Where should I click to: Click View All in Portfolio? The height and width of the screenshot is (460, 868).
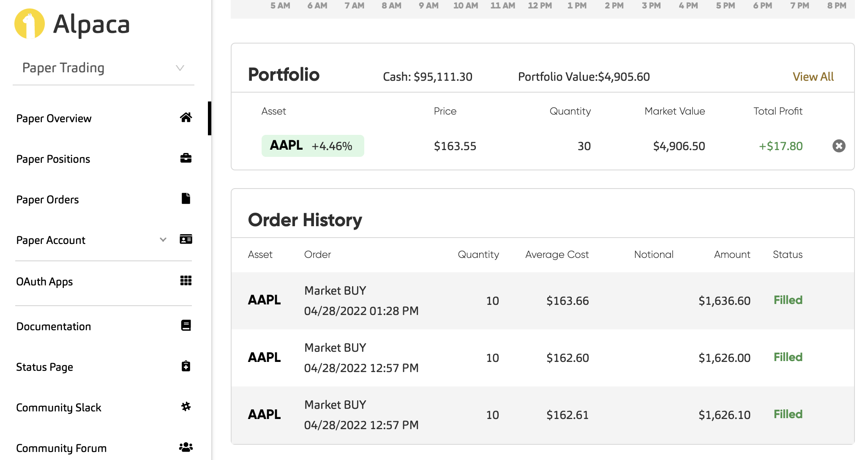point(813,77)
